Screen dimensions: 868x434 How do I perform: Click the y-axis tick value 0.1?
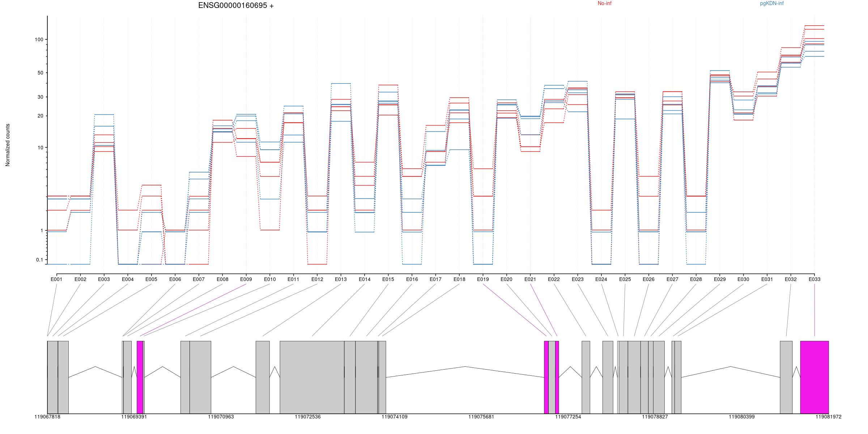coord(39,260)
